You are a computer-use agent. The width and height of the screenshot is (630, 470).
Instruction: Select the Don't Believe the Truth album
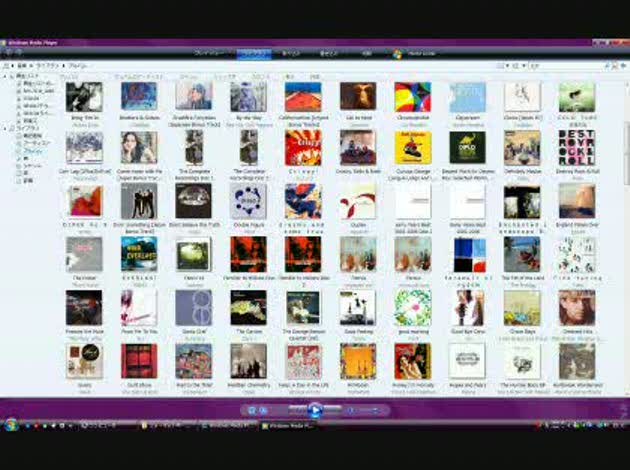(x=193, y=201)
